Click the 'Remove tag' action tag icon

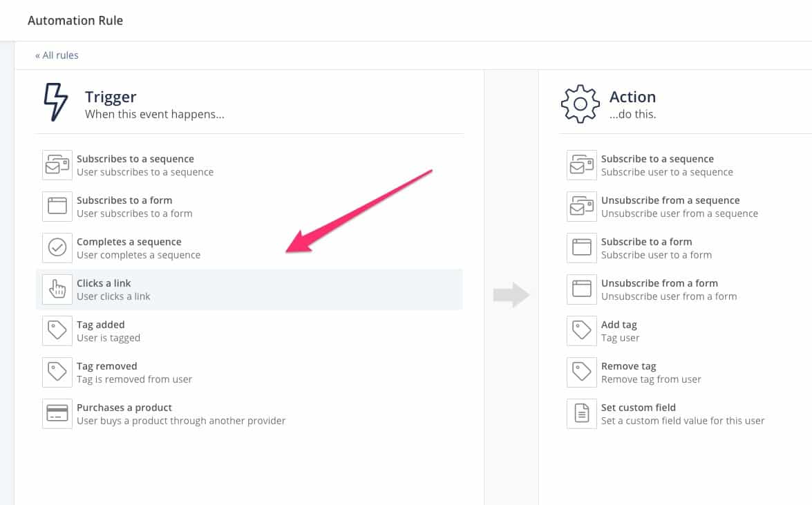(582, 372)
